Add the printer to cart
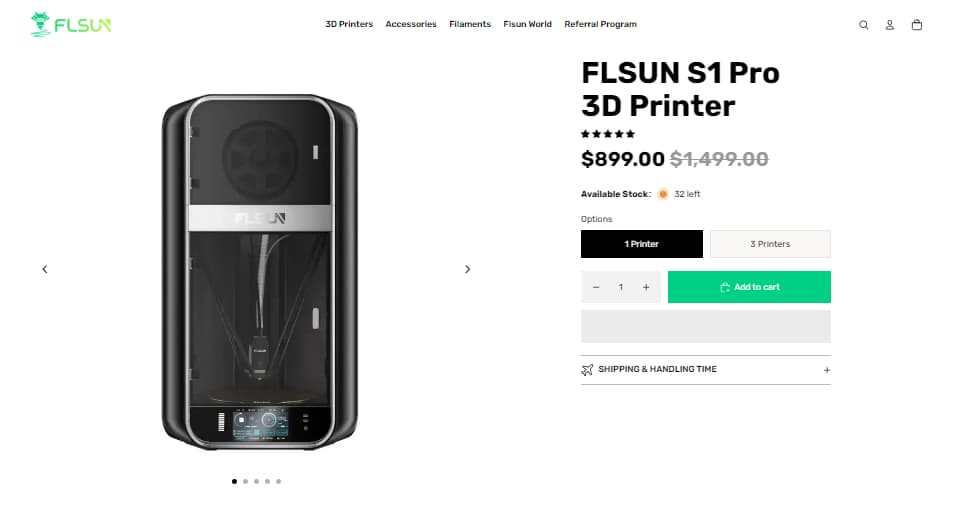971x506 pixels. point(749,287)
